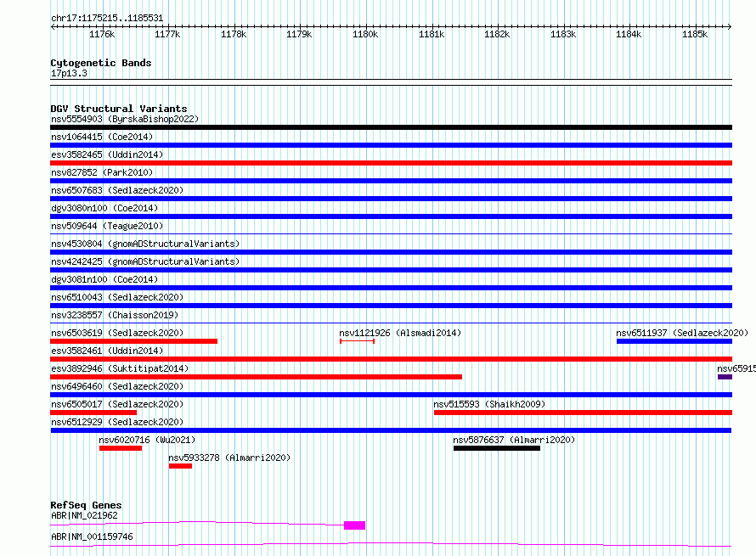Screen dimensions: 756x556
Task: Select nsv5933278 (Almarri2020) label
Action: click(x=229, y=458)
